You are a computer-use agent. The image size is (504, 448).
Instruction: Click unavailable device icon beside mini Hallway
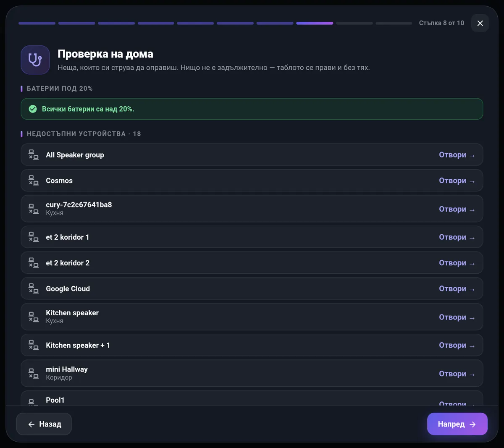[34, 373]
